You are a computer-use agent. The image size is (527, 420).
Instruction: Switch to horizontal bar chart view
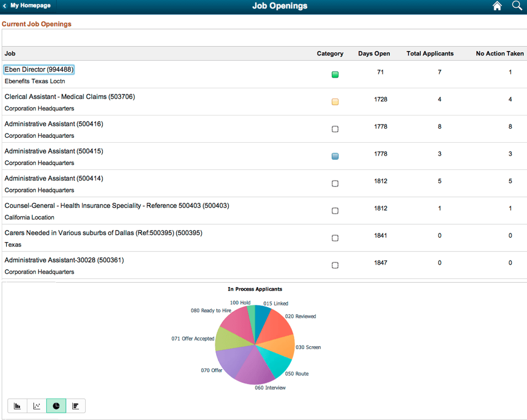[x=76, y=406]
